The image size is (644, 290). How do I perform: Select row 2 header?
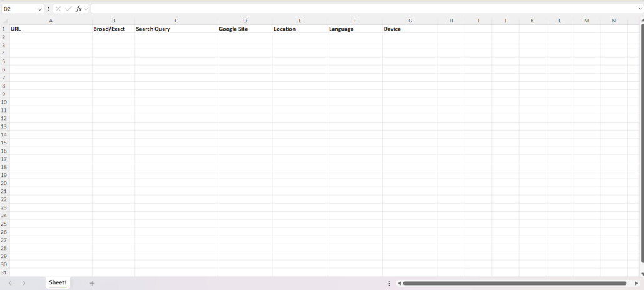(x=4, y=37)
